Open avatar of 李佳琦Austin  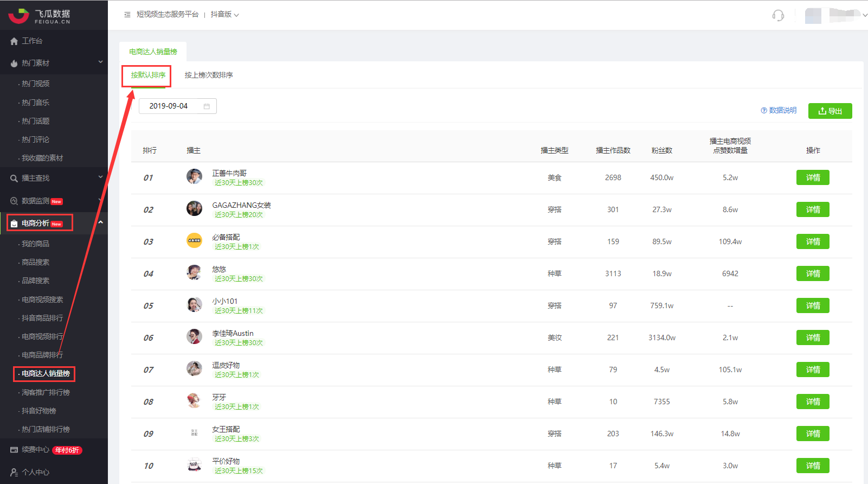click(x=194, y=336)
